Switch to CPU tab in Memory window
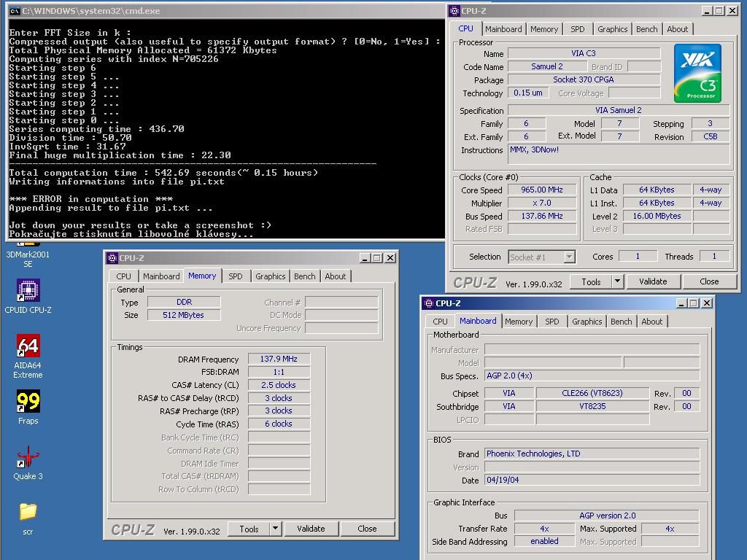Viewport: 747px width, 560px height. point(123,276)
